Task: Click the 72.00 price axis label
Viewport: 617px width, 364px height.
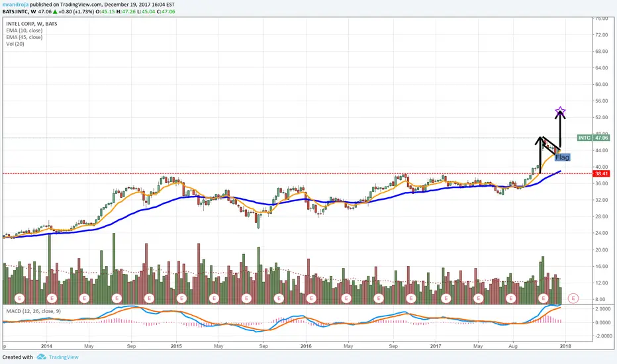Action: tap(601, 34)
